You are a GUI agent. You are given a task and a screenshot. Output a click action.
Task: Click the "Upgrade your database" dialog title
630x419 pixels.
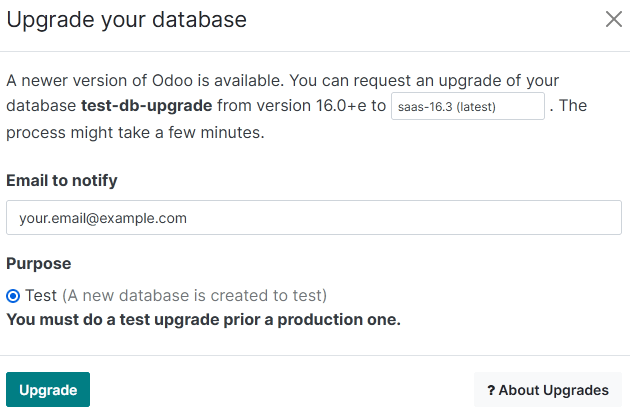[127, 19]
